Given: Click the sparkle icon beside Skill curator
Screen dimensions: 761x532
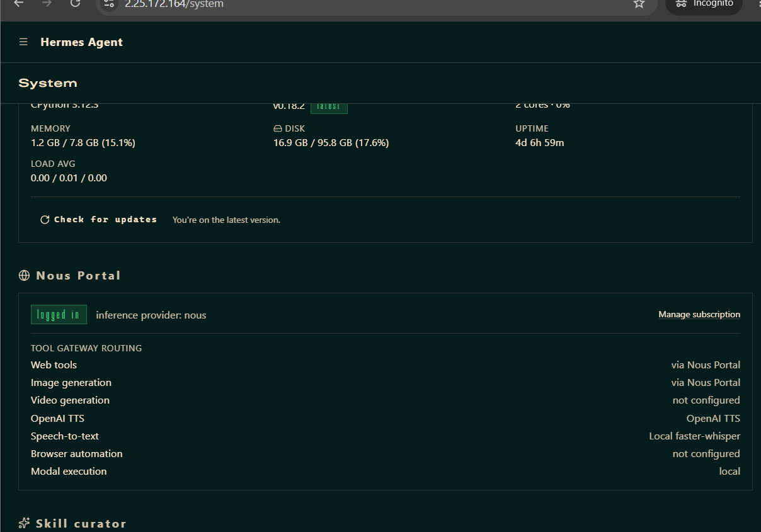Looking at the screenshot, I should (24, 523).
